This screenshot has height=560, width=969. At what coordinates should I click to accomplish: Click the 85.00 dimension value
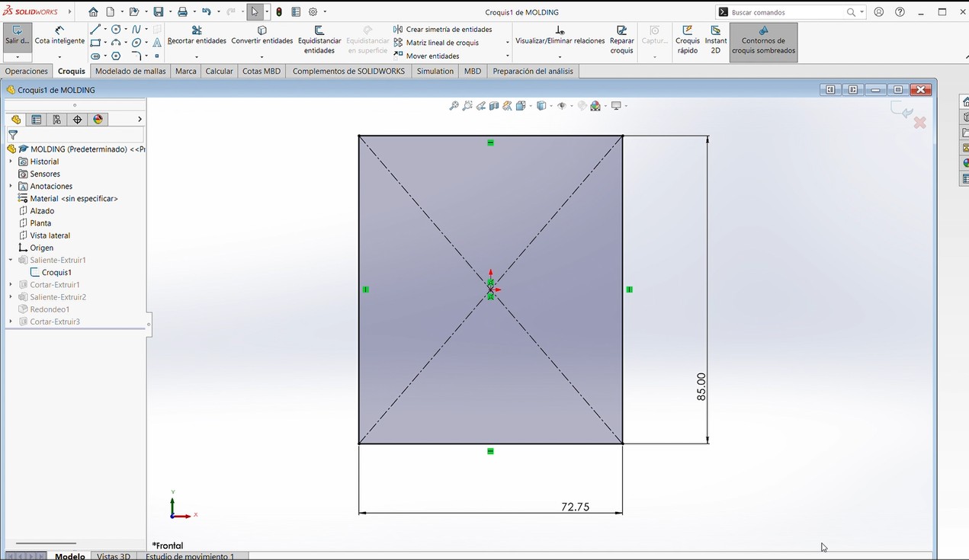click(x=701, y=386)
